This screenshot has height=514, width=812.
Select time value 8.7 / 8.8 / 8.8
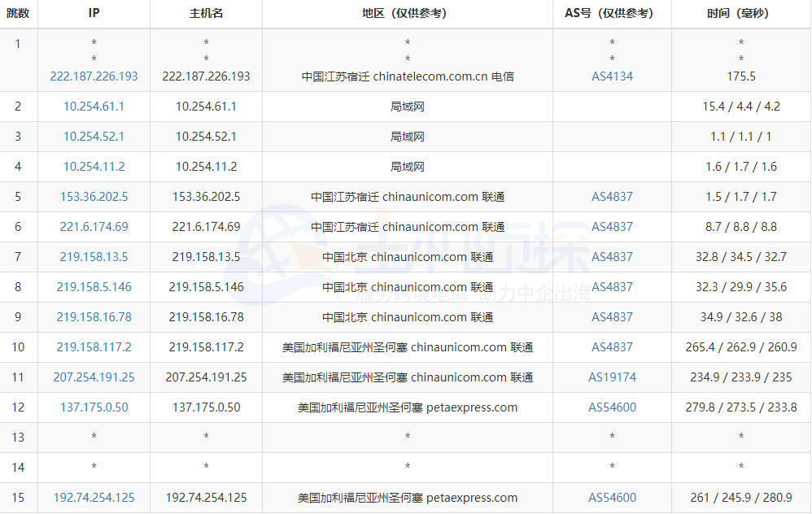tap(741, 227)
